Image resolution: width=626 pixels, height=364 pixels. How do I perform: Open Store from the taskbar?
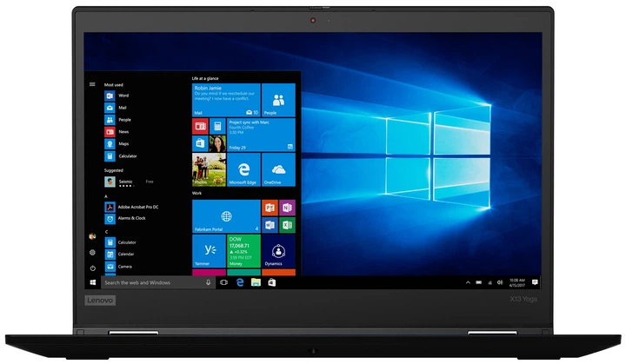(272, 282)
